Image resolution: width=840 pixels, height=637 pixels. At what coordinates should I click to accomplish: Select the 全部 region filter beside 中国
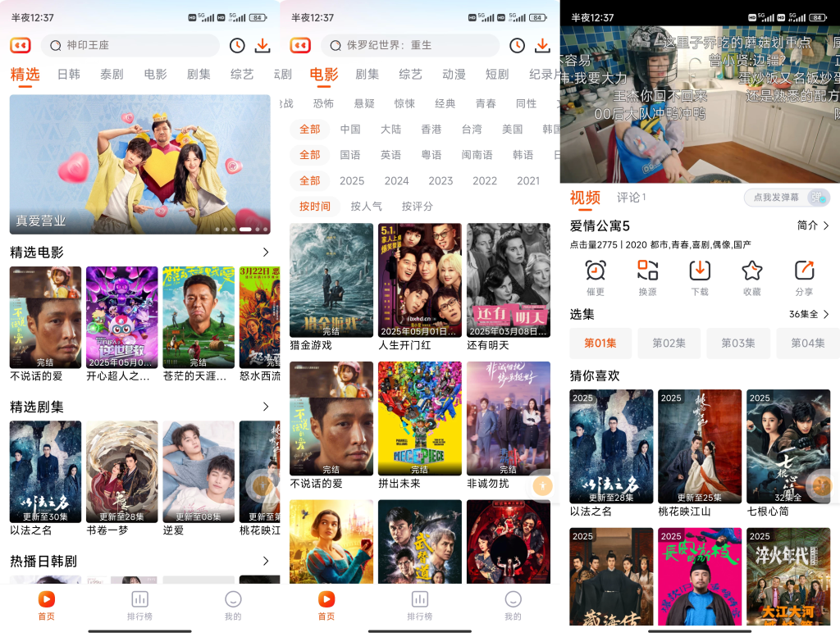309,129
